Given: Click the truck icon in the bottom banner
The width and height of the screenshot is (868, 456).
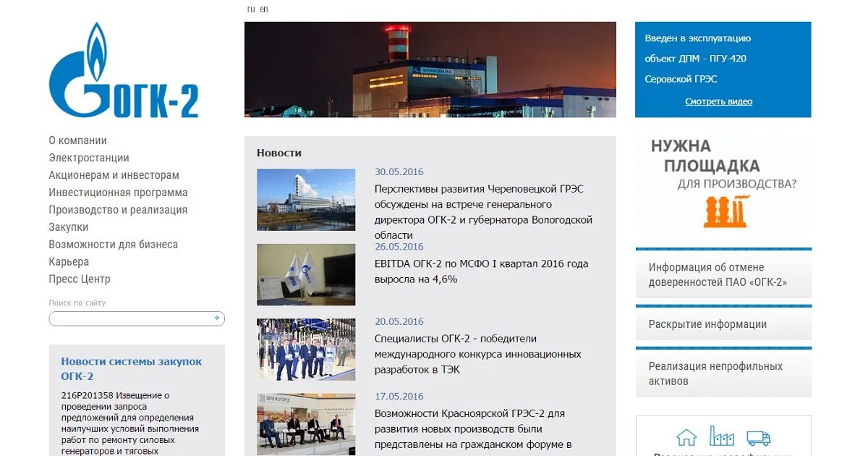Looking at the screenshot, I should pyautogui.click(x=758, y=437).
